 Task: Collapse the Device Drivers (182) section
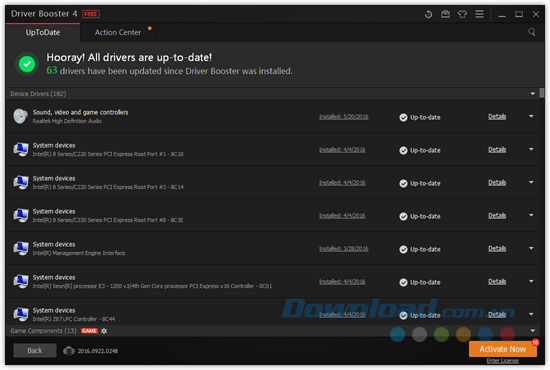pyautogui.click(x=533, y=94)
